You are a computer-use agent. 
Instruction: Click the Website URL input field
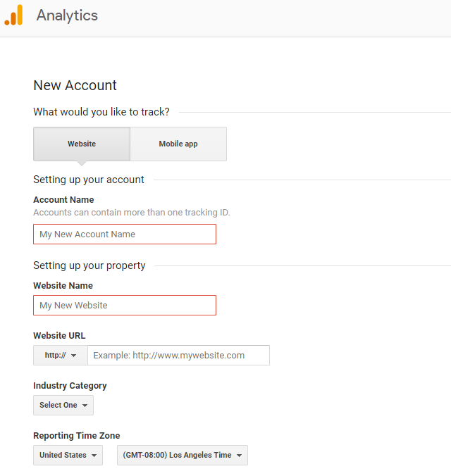click(x=178, y=356)
